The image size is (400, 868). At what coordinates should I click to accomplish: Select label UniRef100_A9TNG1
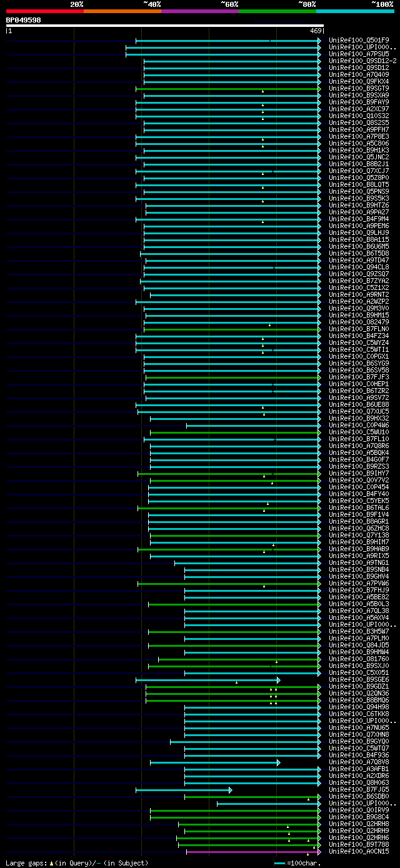pos(359,562)
